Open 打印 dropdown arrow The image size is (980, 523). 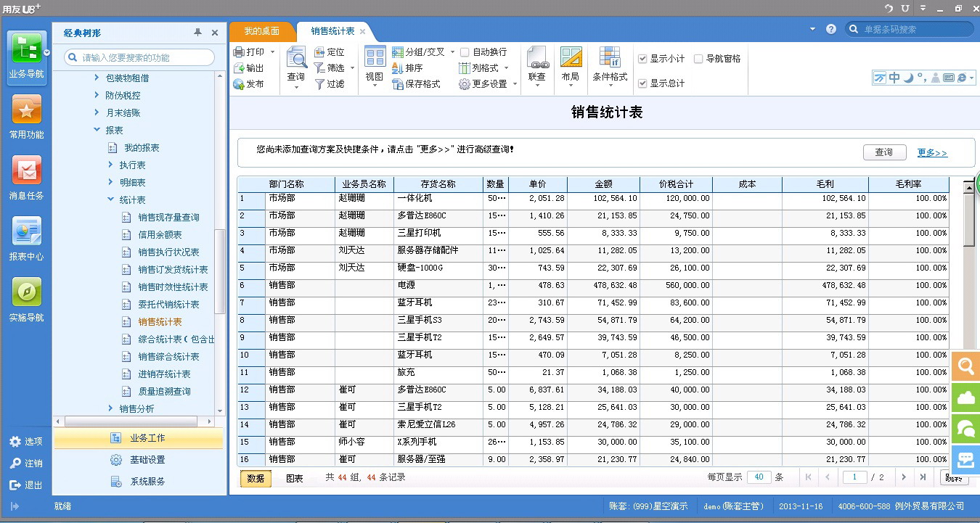click(x=272, y=52)
